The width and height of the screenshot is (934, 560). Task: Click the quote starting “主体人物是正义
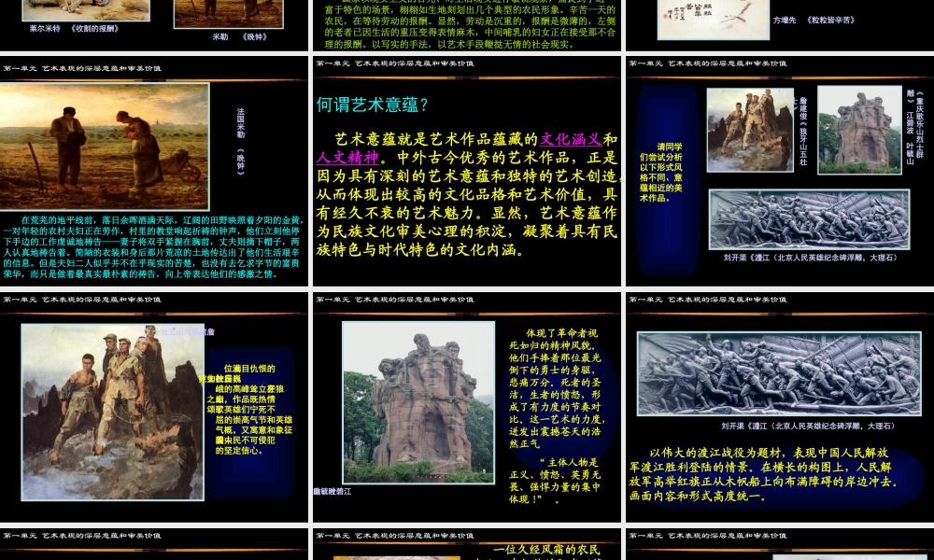pos(555,481)
